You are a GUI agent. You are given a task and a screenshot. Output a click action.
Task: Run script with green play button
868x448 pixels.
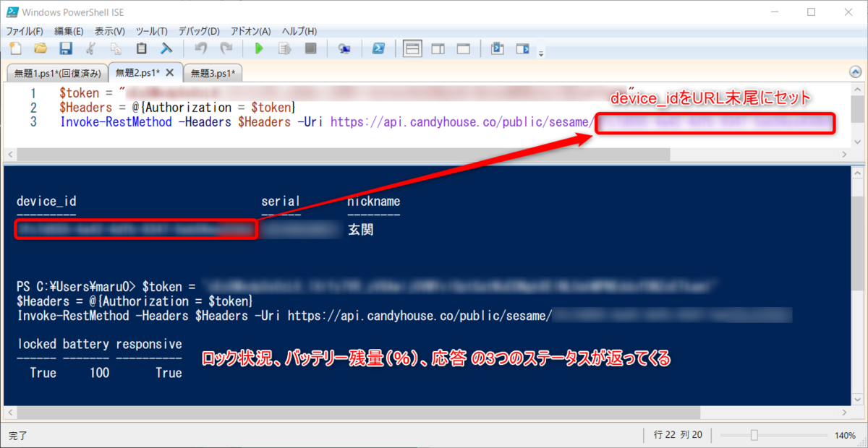tap(259, 49)
